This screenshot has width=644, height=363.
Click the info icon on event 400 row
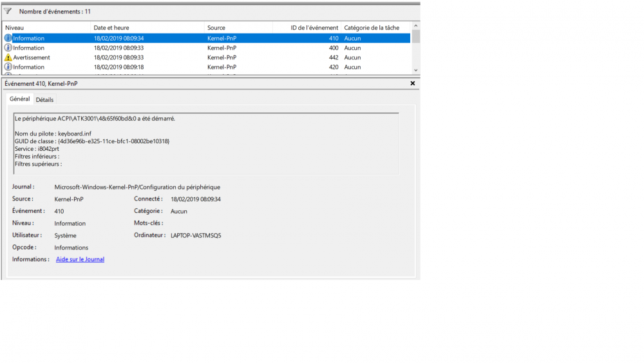coord(8,48)
